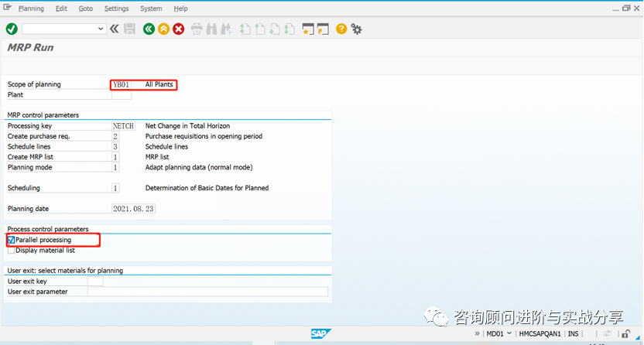
Task: Click the SAP logo in status bar
Action: [x=320, y=334]
